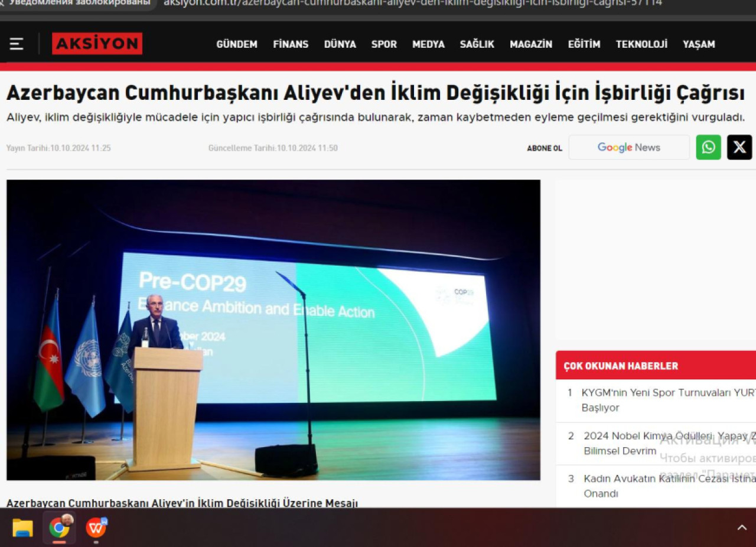
Task: Open the EĞİTİM menu section
Action: pyautogui.click(x=584, y=44)
